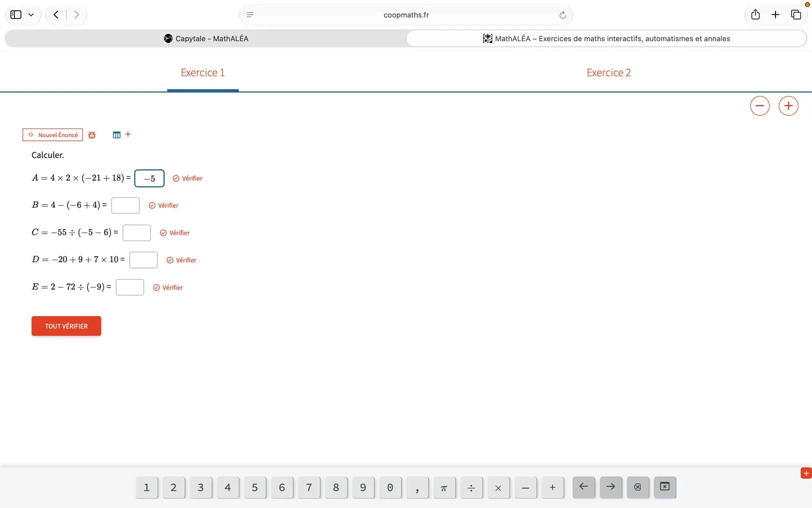Click the columns layout icon
The height and width of the screenshot is (508, 812).
[x=117, y=135]
